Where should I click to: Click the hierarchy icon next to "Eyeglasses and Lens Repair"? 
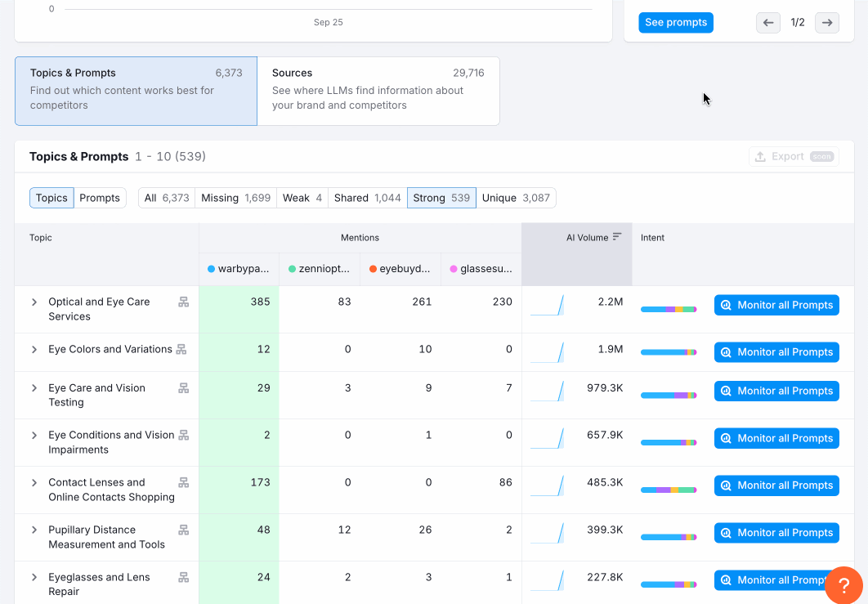click(x=184, y=577)
